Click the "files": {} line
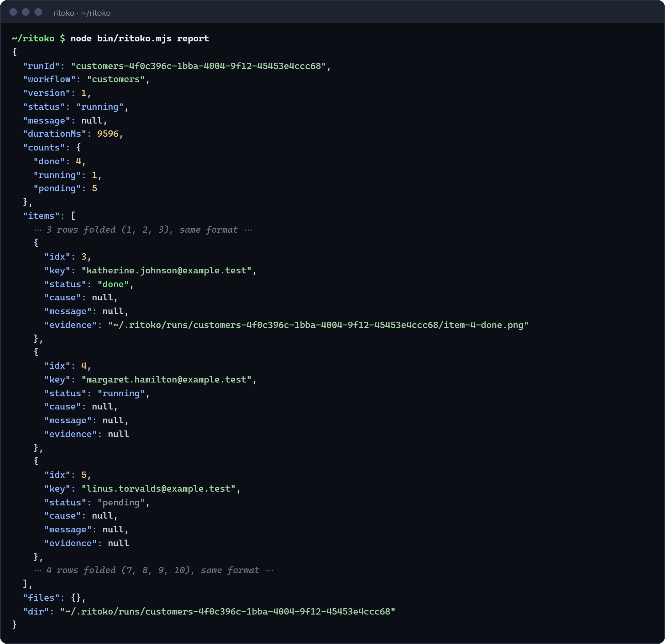 coord(54,598)
